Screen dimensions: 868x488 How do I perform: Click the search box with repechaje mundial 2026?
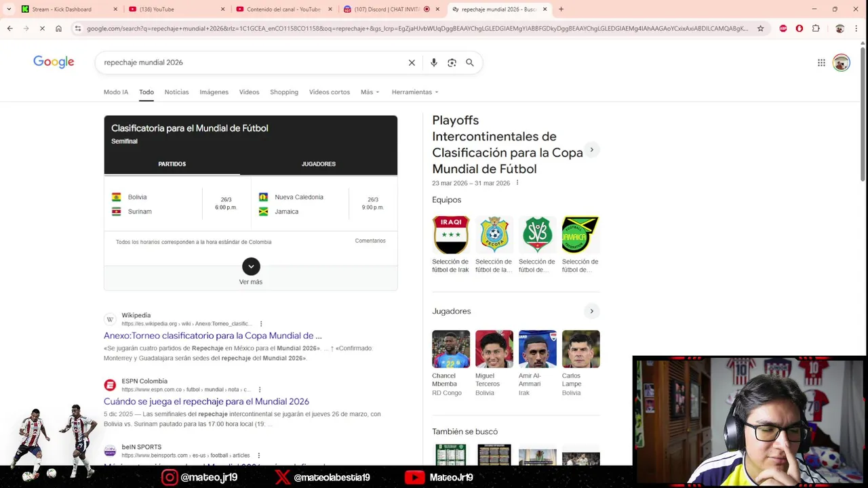[x=251, y=62]
